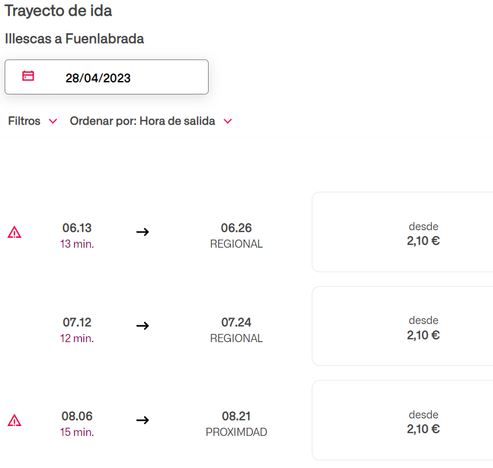
Task: Click the 08.21 PROXIMDAD arrival
Action: (x=236, y=424)
